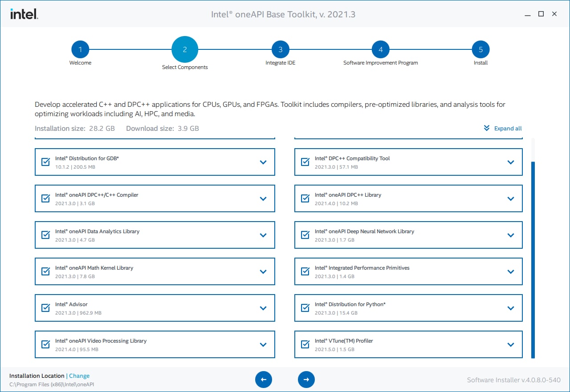Image resolution: width=570 pixels, height=392 pixels.
Task: Click the 2021.3.0 | 15.4 GB size text
Action: pos(336,313)
